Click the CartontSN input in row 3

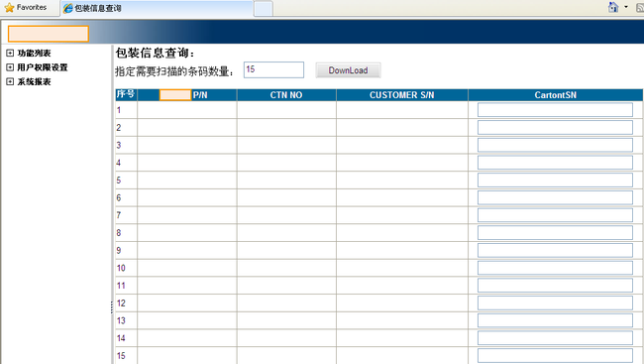point(555,145)
